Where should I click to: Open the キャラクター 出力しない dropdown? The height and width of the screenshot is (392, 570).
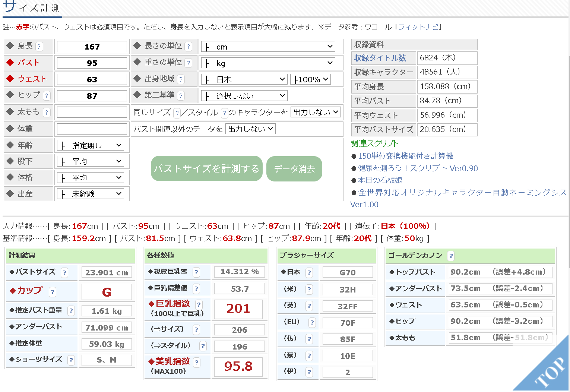(316, 112)
